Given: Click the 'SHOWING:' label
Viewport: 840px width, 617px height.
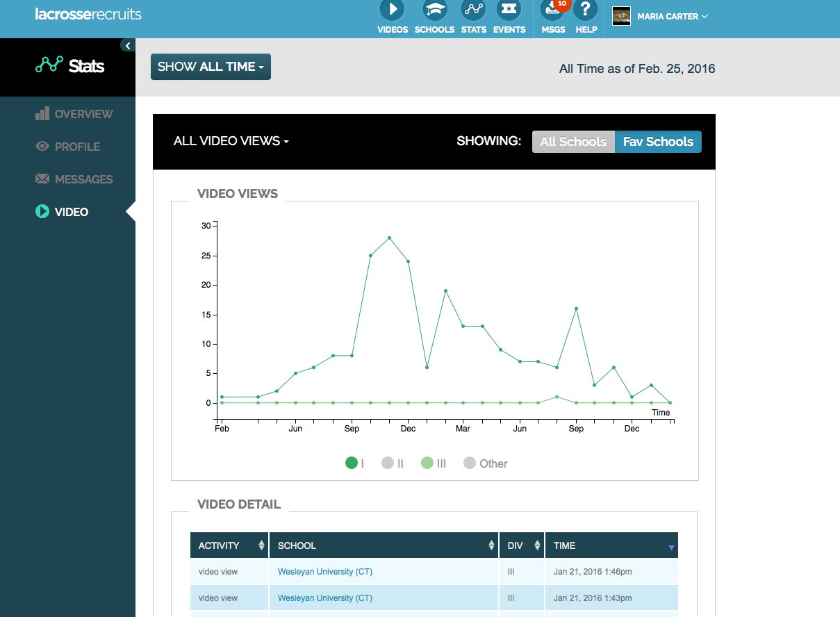Looking at the screenshot, I should point(488,141).
